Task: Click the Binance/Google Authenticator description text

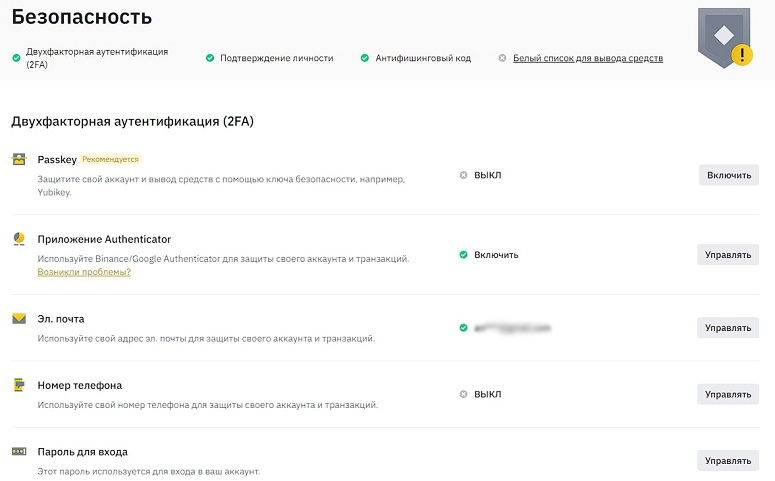Action: click(223, 259)
